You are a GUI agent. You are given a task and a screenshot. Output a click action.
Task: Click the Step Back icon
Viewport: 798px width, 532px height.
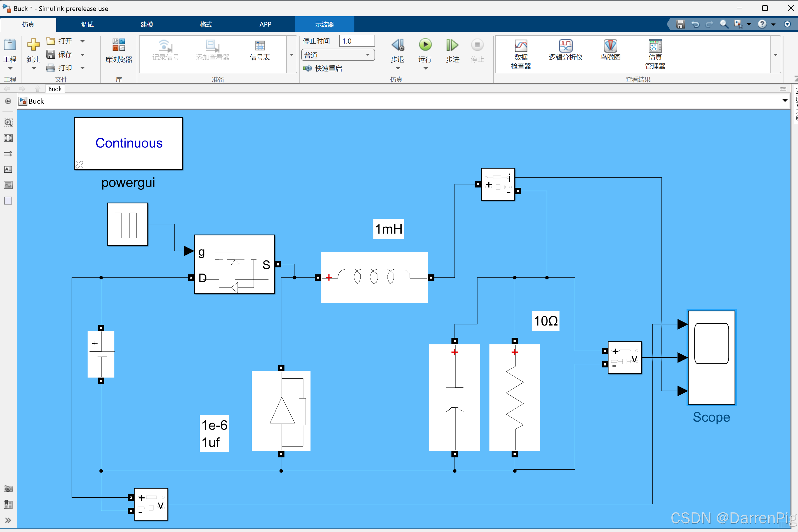(397, 45)
